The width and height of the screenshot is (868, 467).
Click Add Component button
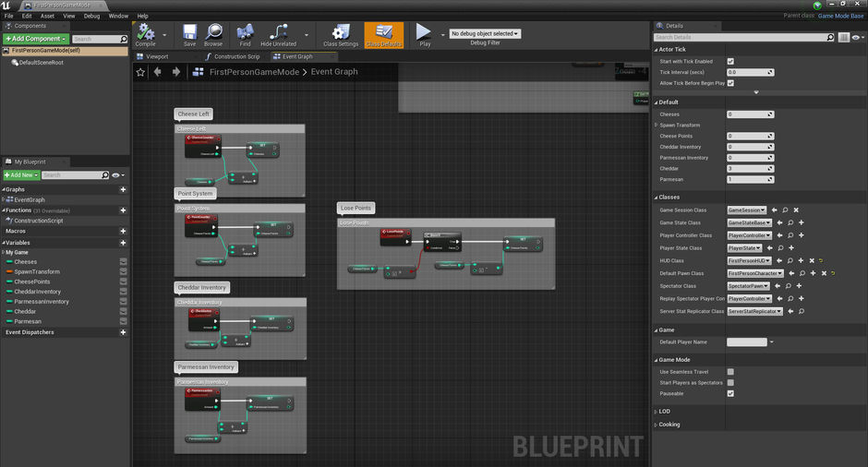(36, 39)
